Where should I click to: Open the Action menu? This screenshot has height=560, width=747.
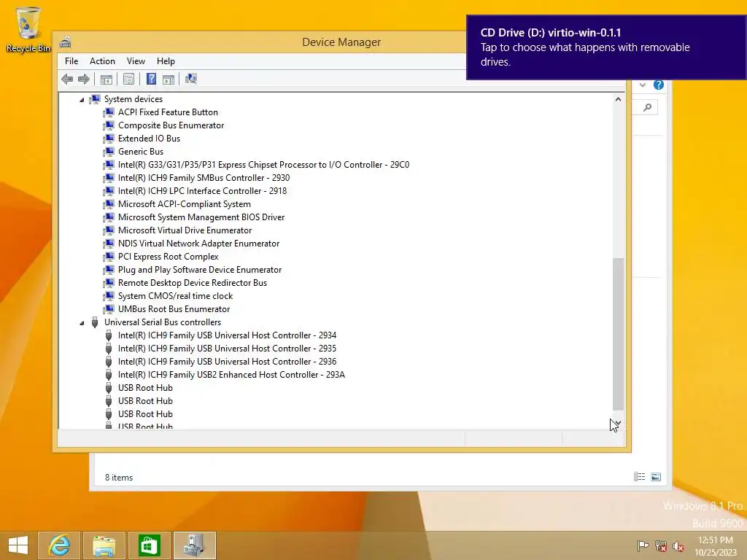[102, 61]
